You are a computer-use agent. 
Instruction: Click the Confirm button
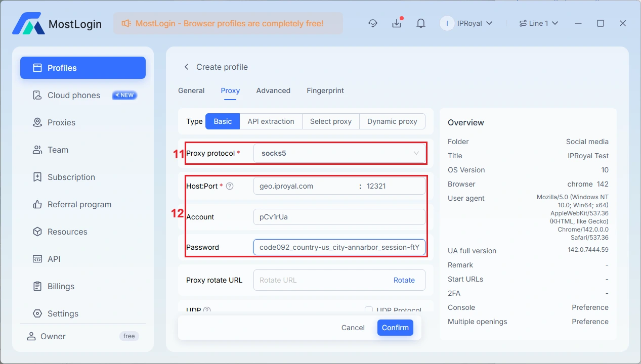(x=395, y=328)
